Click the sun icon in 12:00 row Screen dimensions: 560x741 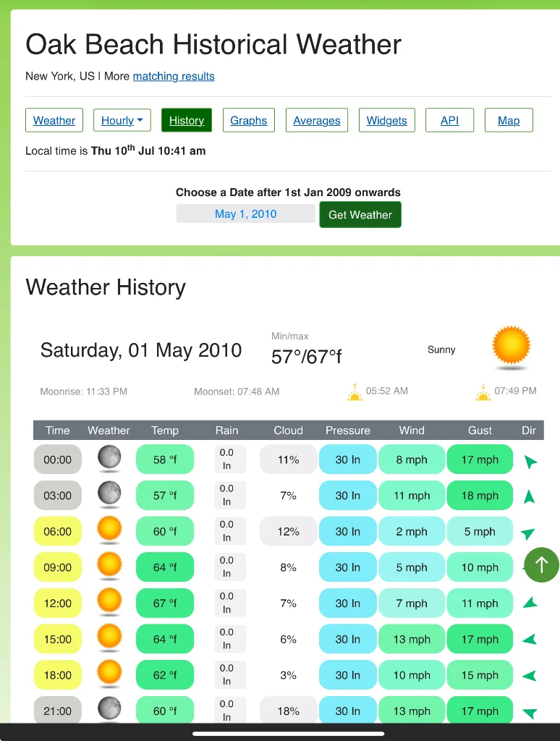coord(109,601)
